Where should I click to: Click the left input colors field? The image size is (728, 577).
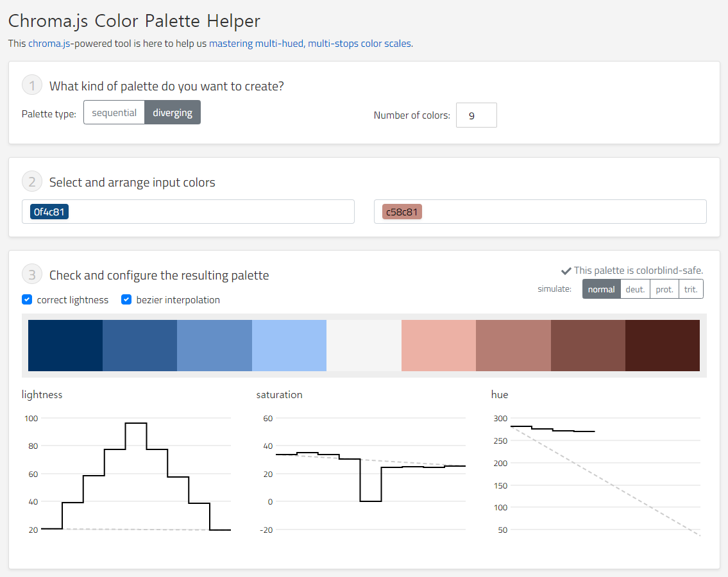(x=212, y=212)
